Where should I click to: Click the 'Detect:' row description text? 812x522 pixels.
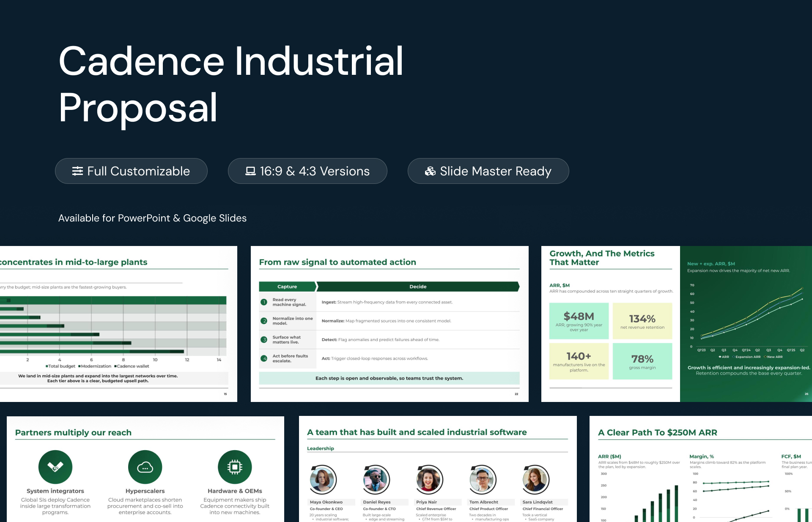(x=380, y=340)
